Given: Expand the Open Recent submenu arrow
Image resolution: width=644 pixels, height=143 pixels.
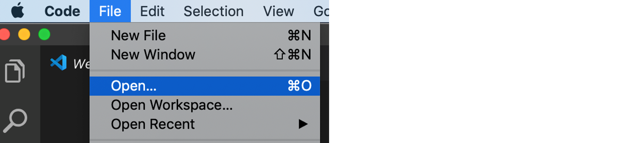Looking at the screenshot, I should [x=303, y=124].
